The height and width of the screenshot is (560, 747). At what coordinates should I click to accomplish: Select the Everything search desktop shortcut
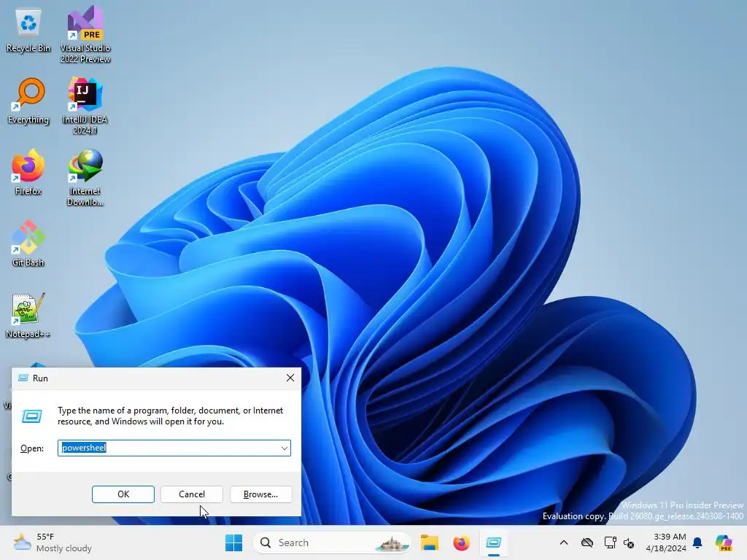click(x=28, y=101)
